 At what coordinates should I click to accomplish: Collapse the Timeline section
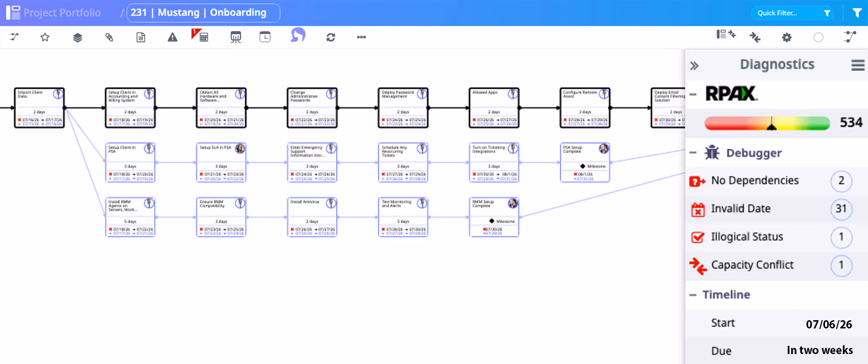(x=693, y=295)
